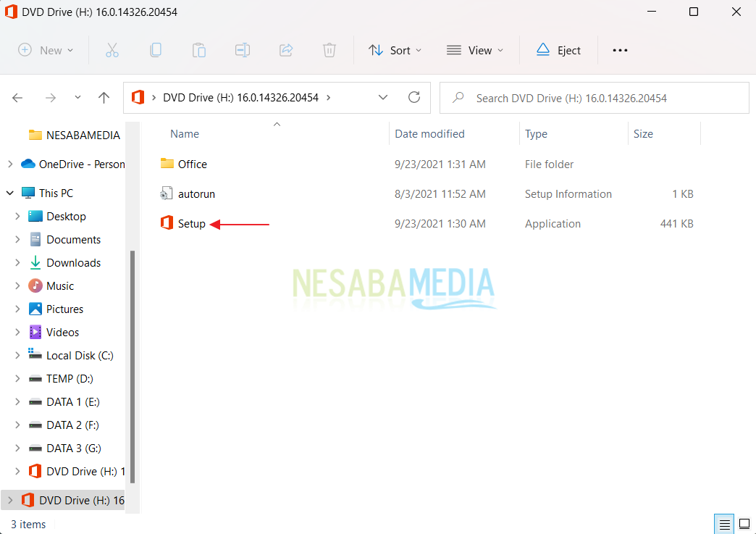Screen dimensions: 756x534
Task: Open Documents in navigation pane
Action: pyautogui.click(x=73, y=240)
